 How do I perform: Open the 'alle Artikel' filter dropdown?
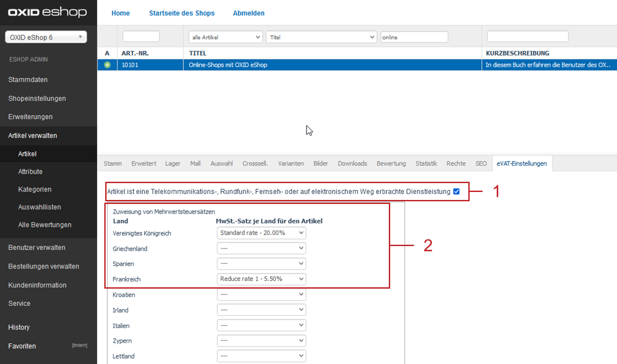[226, 37]
